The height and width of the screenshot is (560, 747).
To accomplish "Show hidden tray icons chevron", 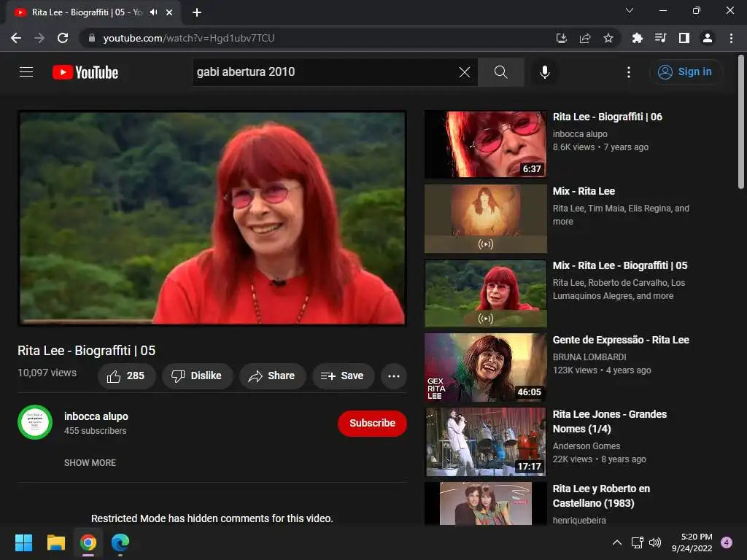I will (617, 542).
